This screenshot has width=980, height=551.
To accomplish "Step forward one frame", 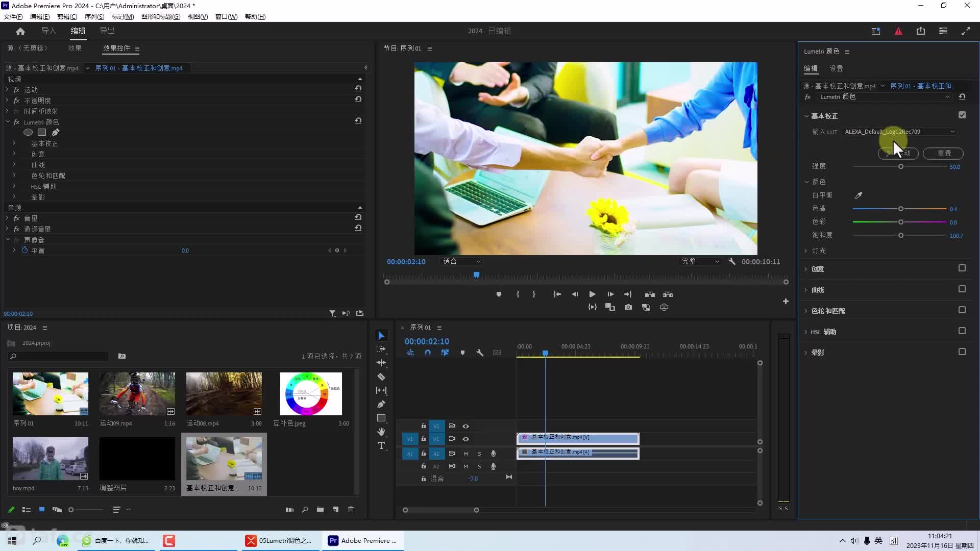I will point(610,294).
